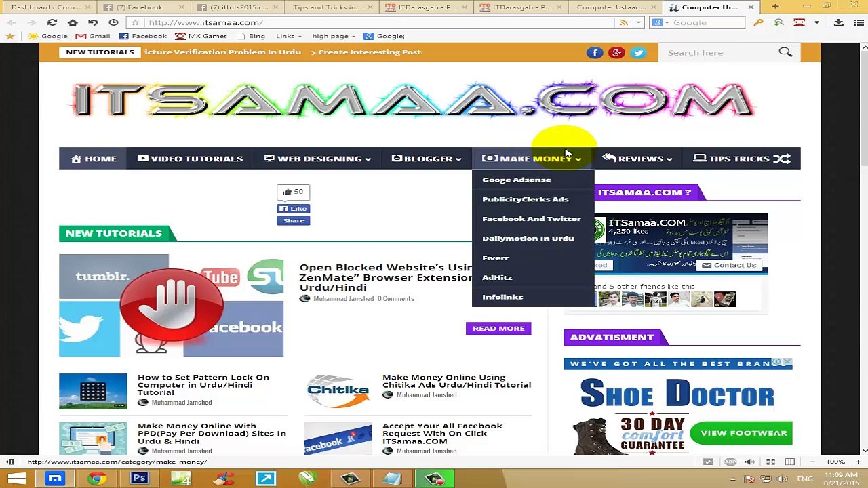Image resolution: width=868 pixels, height=488 pixels.
Task: Select Fiverr from the dropdown menu
Action: coord(496,258)
